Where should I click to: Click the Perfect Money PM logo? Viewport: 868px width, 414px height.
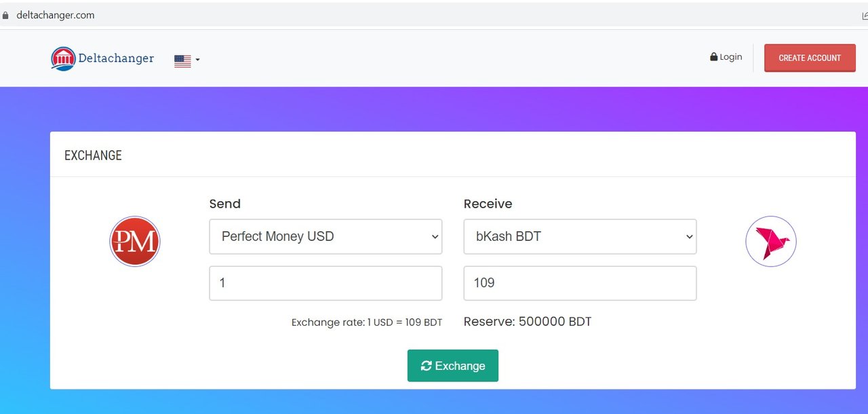click(135, 241)
